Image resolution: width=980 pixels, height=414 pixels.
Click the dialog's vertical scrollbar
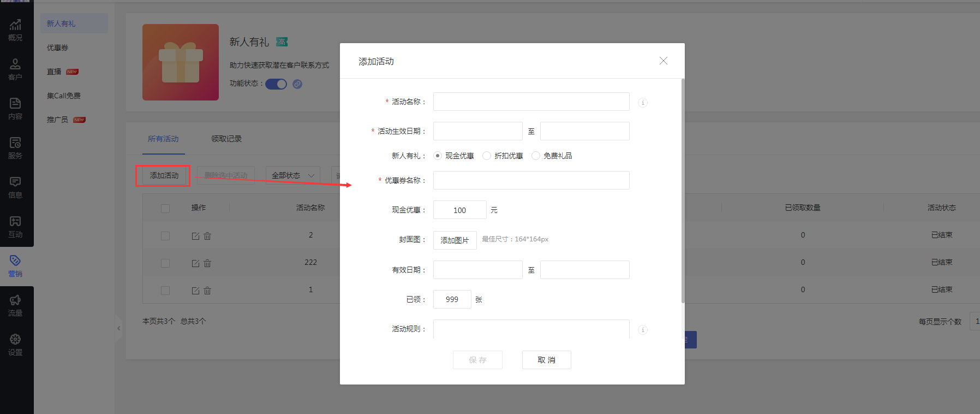(x=683, y=191)
